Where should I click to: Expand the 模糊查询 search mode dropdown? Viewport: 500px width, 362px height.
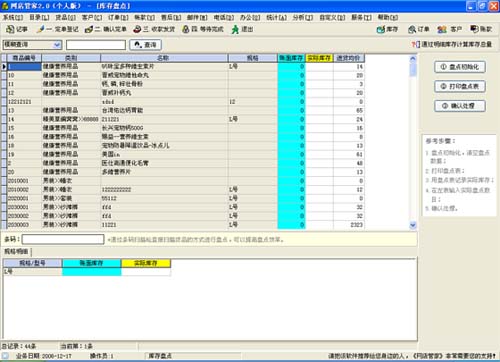[x=57, y=44]
